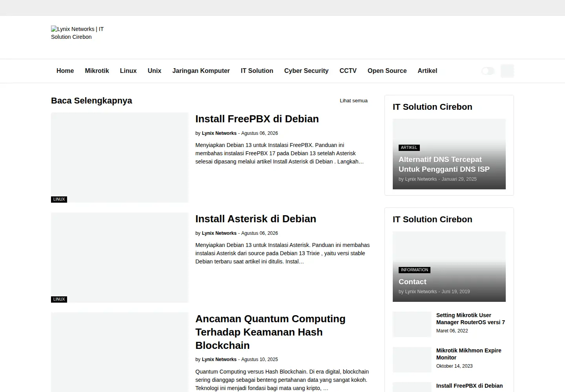Open Setting Mikrotik User Manager article
565x392 pixels.
click(x=470, y=319)
